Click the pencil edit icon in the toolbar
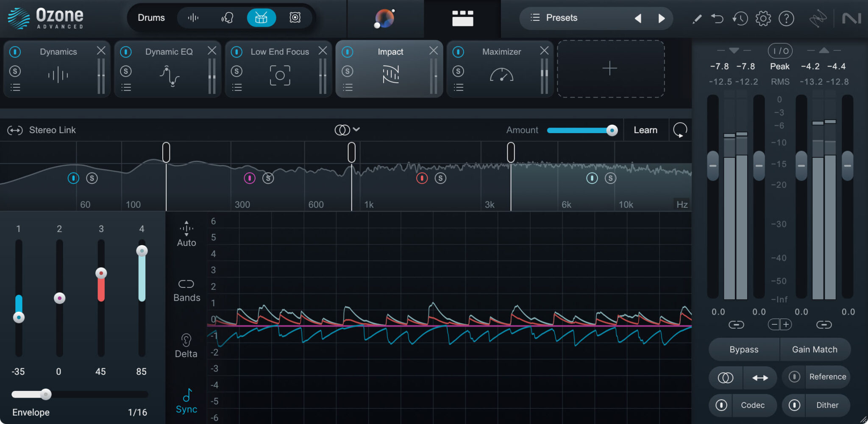868x424 pixels. click(696, 18)
